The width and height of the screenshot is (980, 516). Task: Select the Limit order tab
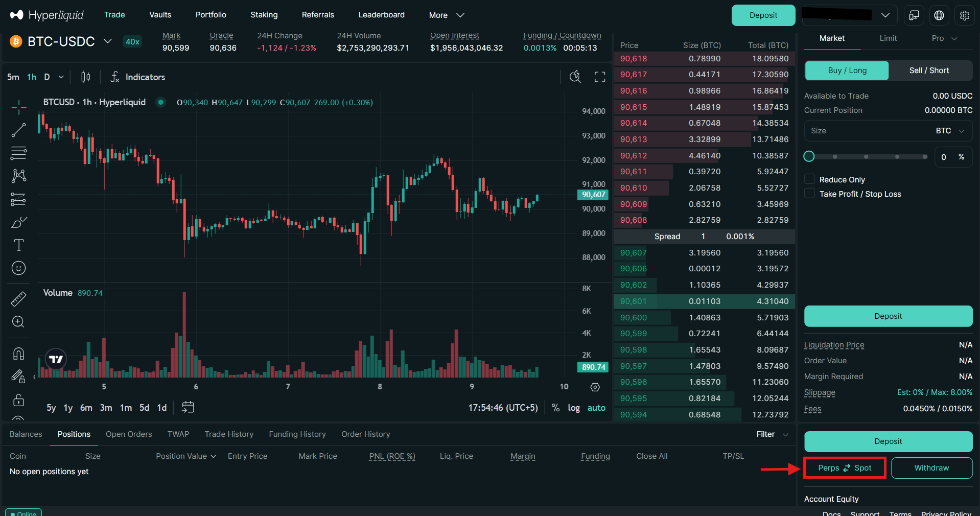pyautogui.click(x=888, y=38)
